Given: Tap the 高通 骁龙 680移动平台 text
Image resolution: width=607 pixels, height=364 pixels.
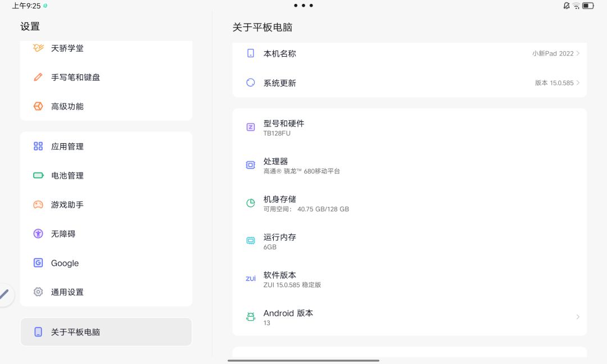Looking at the screenshot, I should [302, 171].
